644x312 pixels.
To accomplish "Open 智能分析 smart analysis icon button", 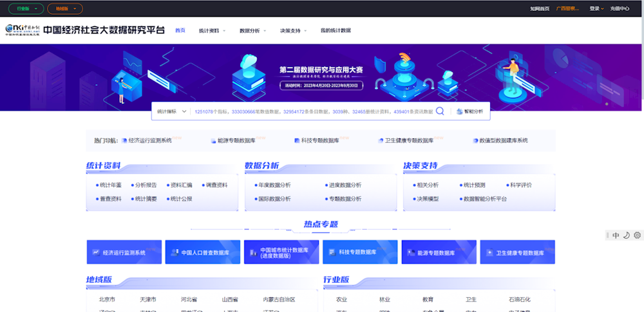I will coord(469,111).
